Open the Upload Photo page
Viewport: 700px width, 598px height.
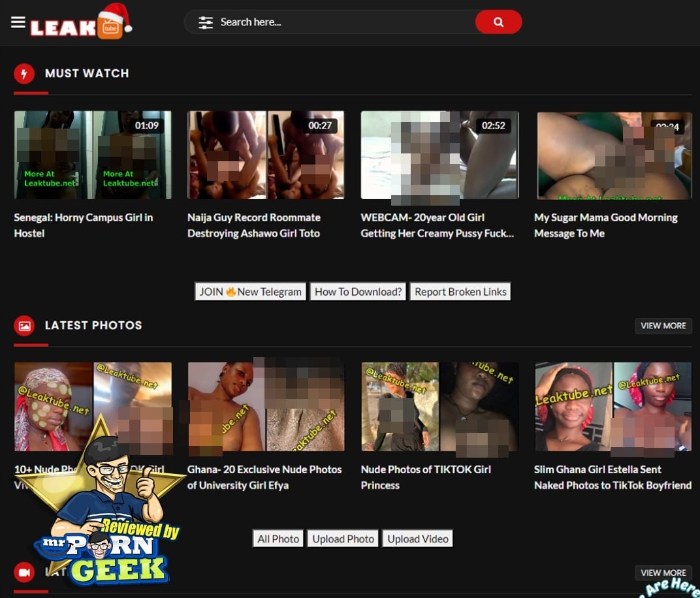coord(343,539)
